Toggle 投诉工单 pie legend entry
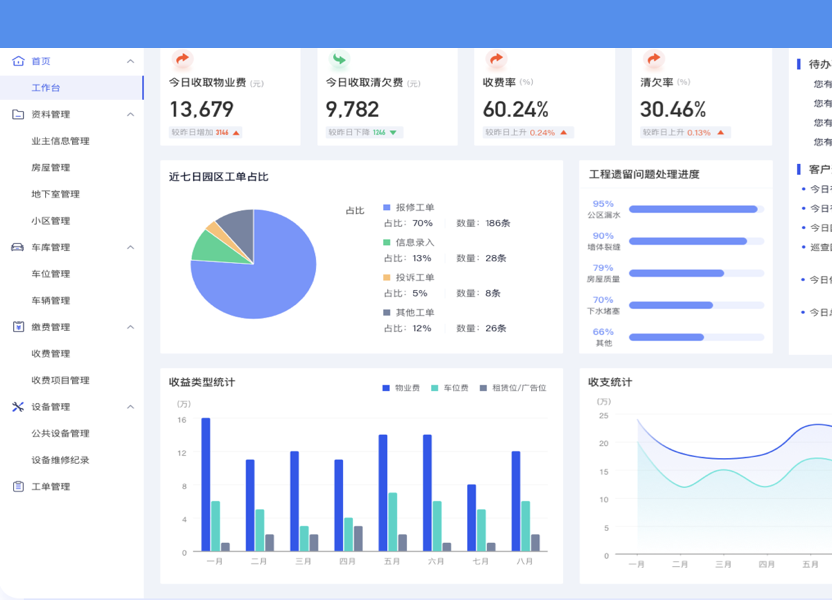This screenshot has width=832, height=600. coord(409,277)
